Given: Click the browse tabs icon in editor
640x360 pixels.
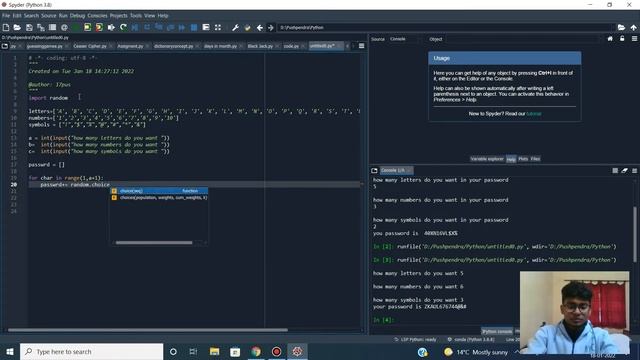Looking at the screenshot, I should pyautogui.click(x=5, y=46).
